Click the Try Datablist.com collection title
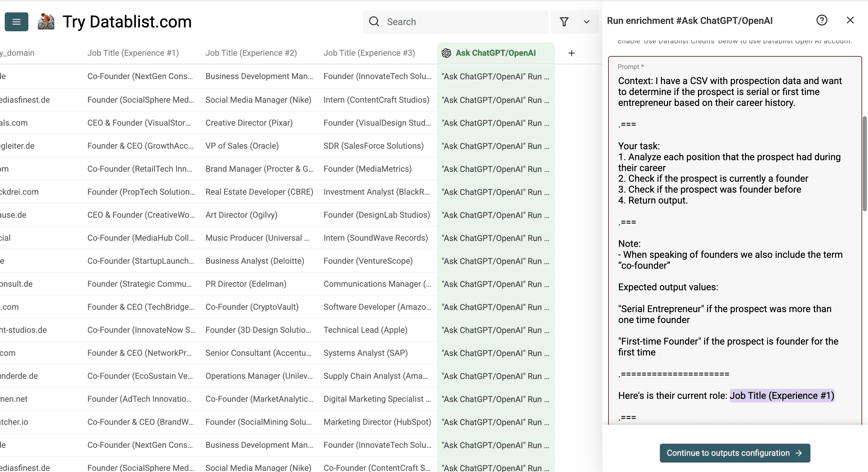The image size is (868, 472). pos(127,22)
